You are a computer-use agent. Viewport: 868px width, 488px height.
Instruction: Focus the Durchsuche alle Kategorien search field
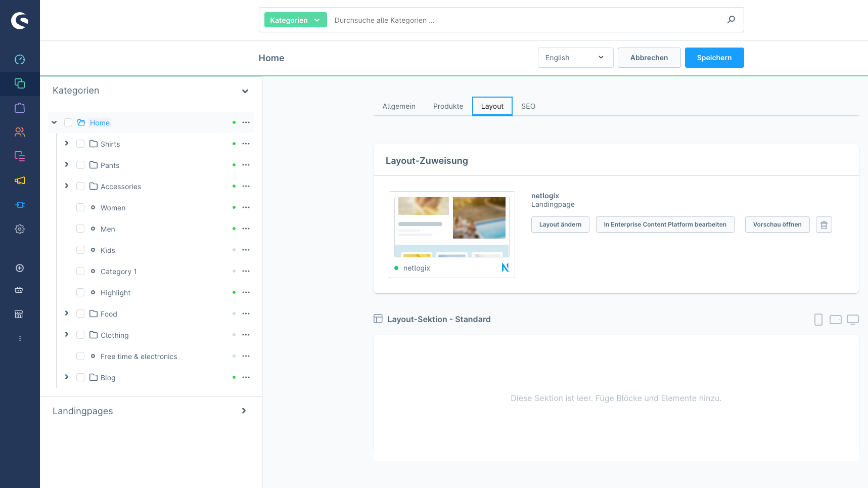[x=526, y=20]
